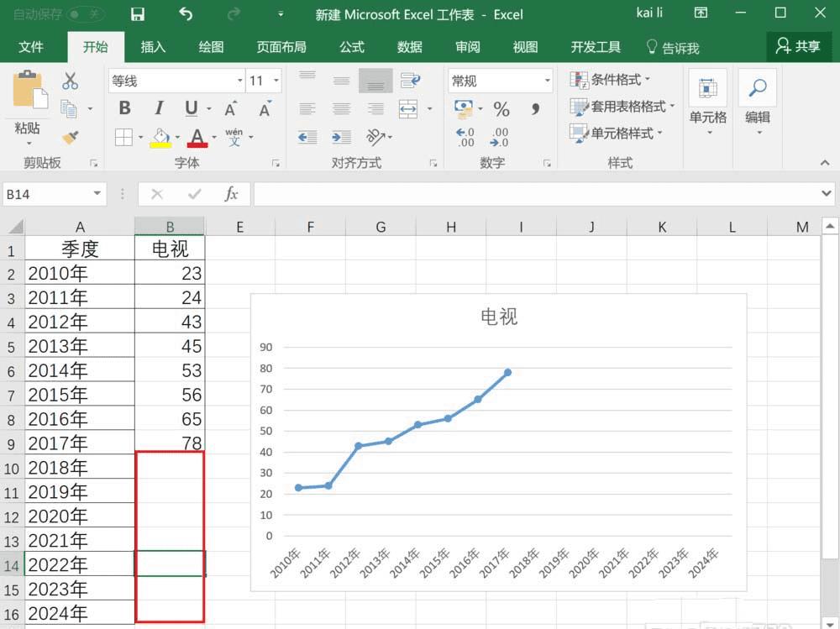Open the 编辑 Editing group button

pyautogui.click(x=758, y=102)
